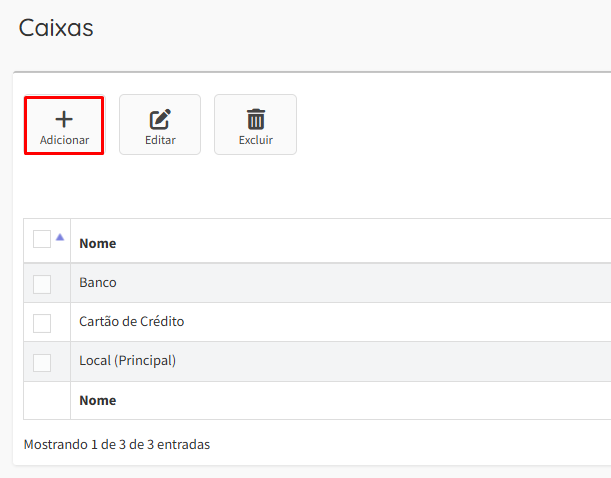This screenshot has height=478, width=611.
Task: Select the Local (Principal) row checkbox
Action: [x=42, y=362]
